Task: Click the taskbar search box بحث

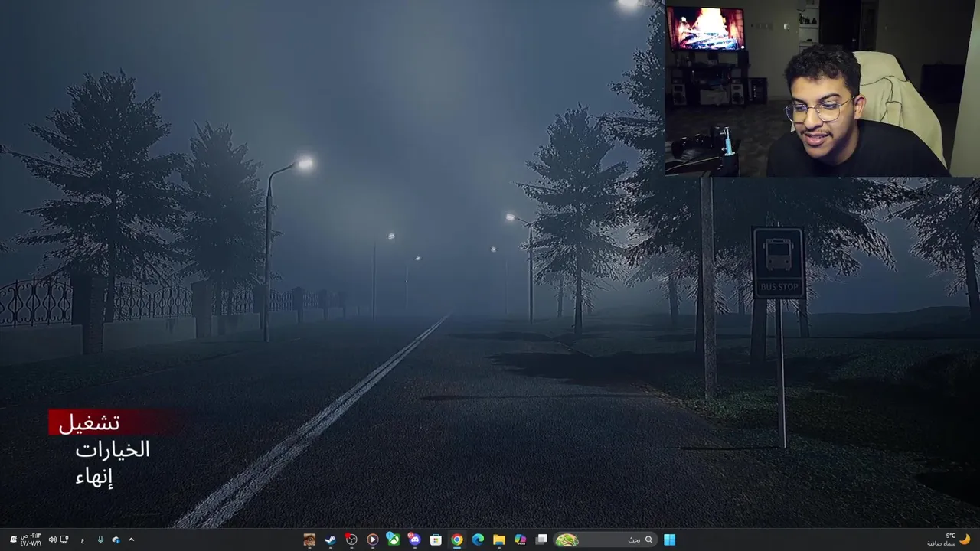Action: coord(605,540)
